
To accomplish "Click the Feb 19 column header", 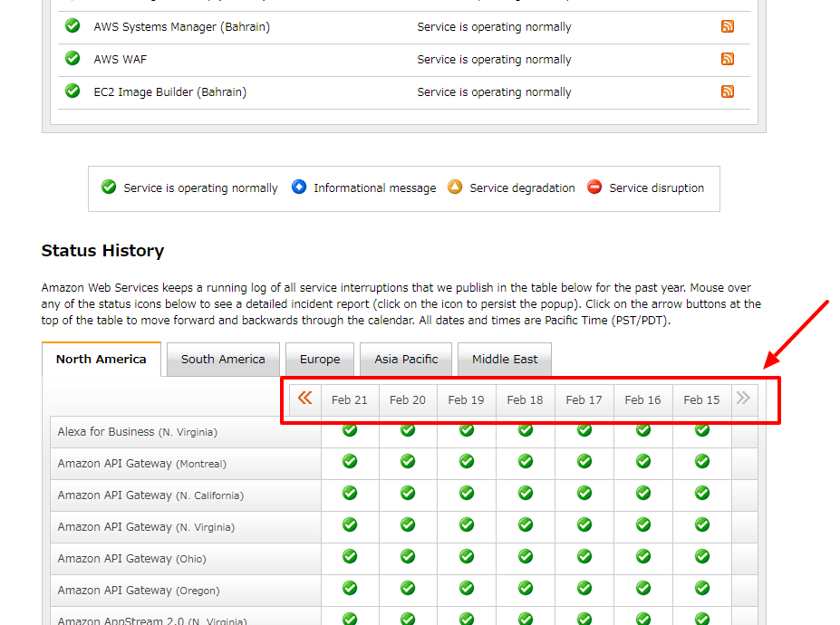I will tap(466, 400).
